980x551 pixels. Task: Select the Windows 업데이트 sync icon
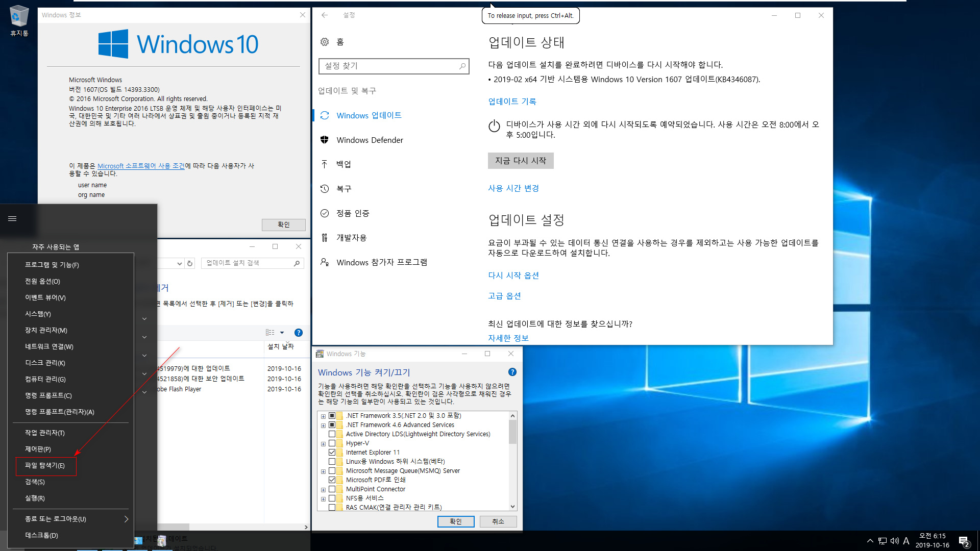tap(325, 115)
